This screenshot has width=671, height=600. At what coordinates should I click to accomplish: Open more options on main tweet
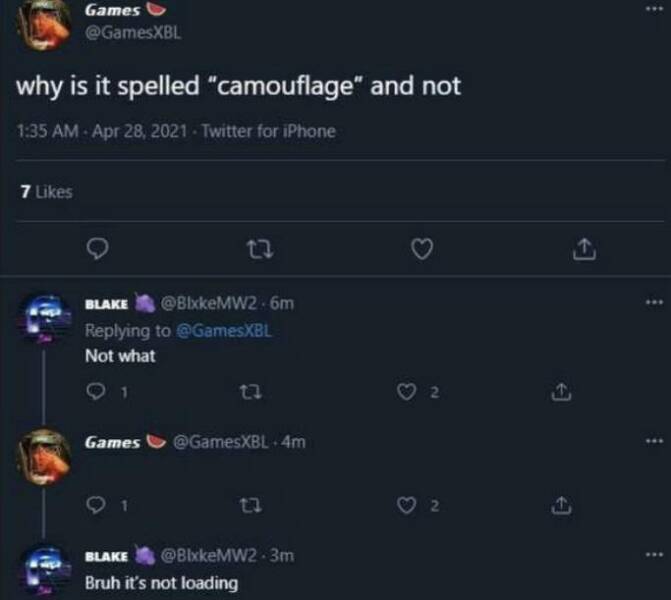click(x=654, y=8)
